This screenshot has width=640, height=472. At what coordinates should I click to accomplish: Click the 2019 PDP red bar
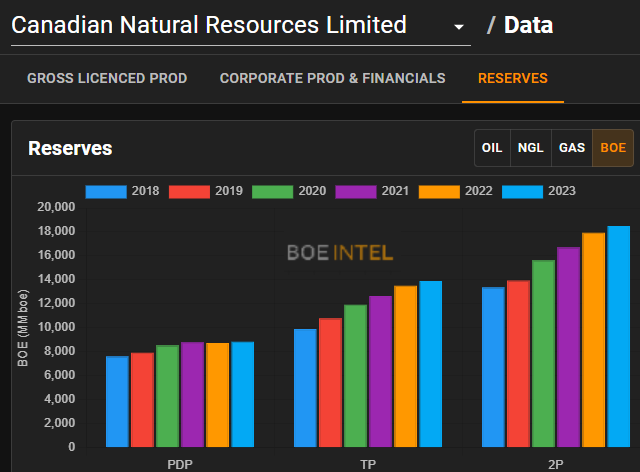coord(142,400)
